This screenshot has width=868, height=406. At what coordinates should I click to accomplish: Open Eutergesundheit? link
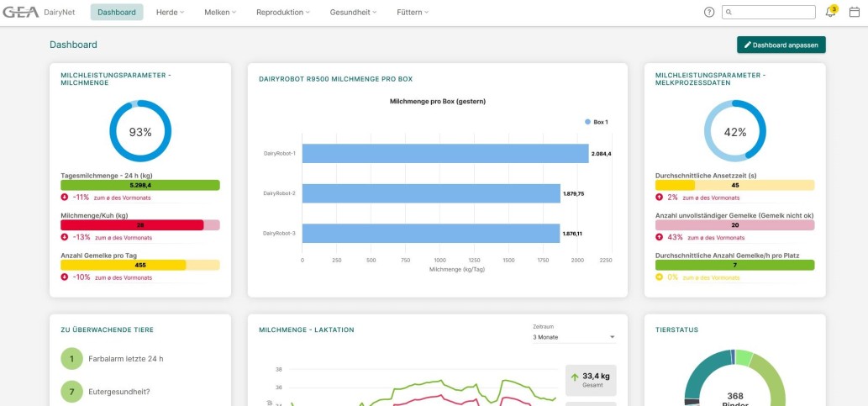point(119,392)
